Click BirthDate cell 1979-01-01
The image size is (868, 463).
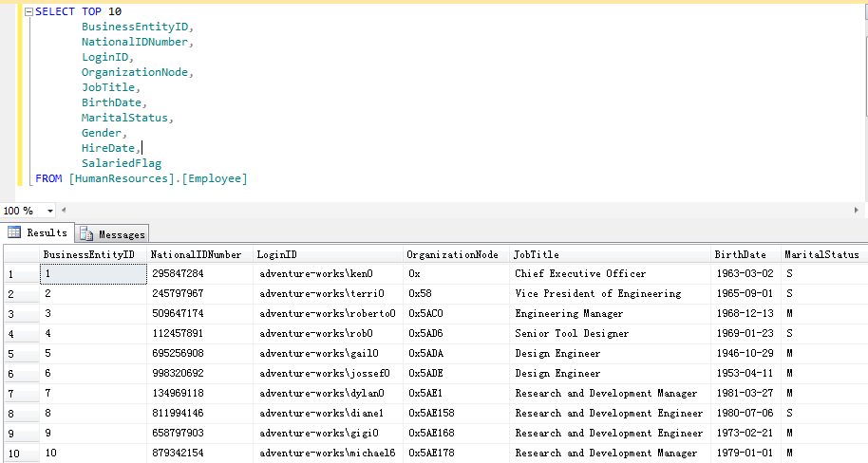[745, 454]
